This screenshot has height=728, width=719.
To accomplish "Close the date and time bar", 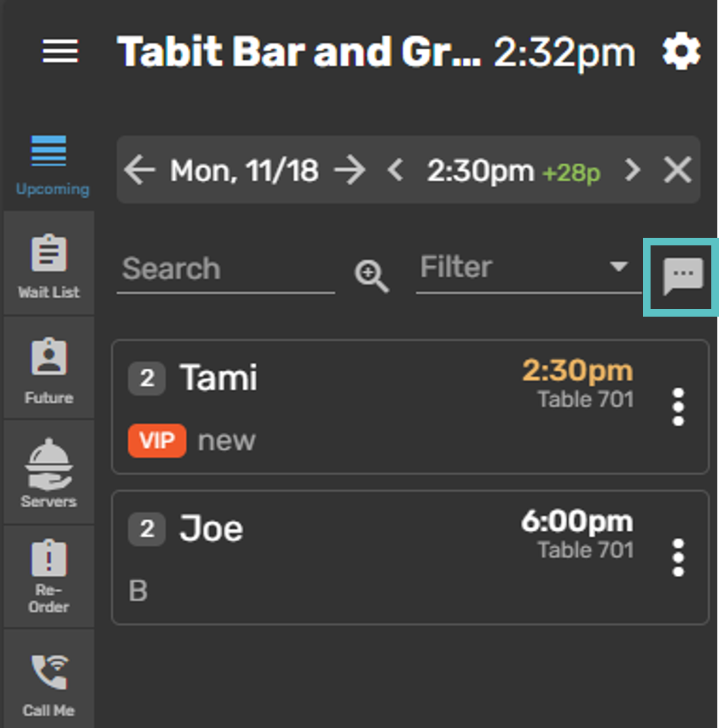I will [x=677, y=170].
